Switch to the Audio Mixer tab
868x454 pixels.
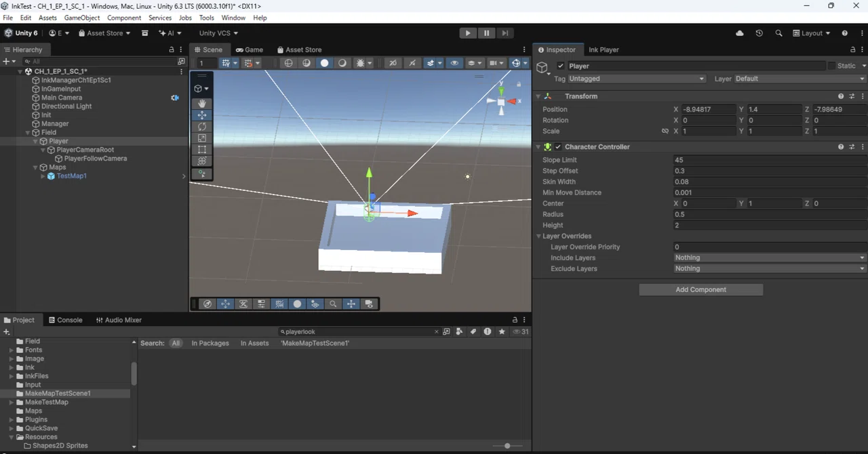point(119,320)
